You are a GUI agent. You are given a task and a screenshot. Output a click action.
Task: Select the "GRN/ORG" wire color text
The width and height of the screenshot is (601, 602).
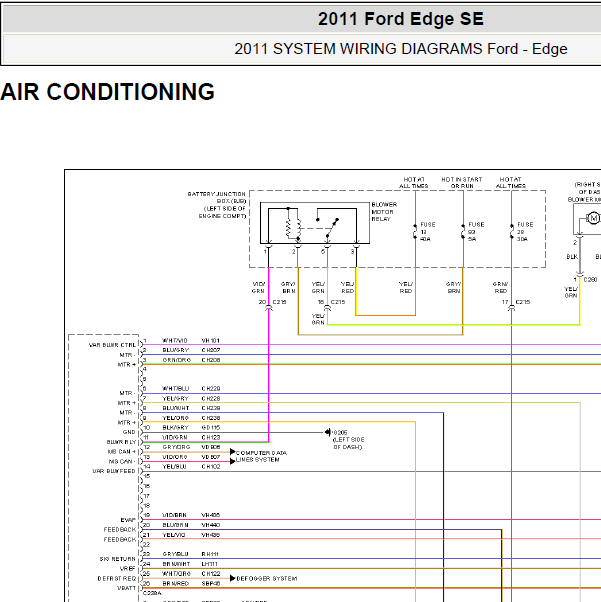click(177, 360)
